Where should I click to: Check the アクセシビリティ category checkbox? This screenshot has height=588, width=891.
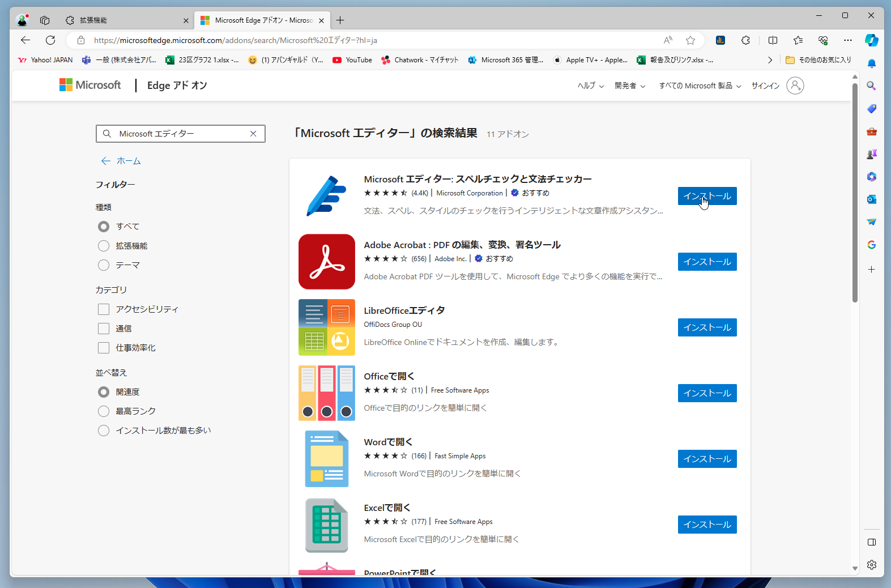[x=104, y=309]
